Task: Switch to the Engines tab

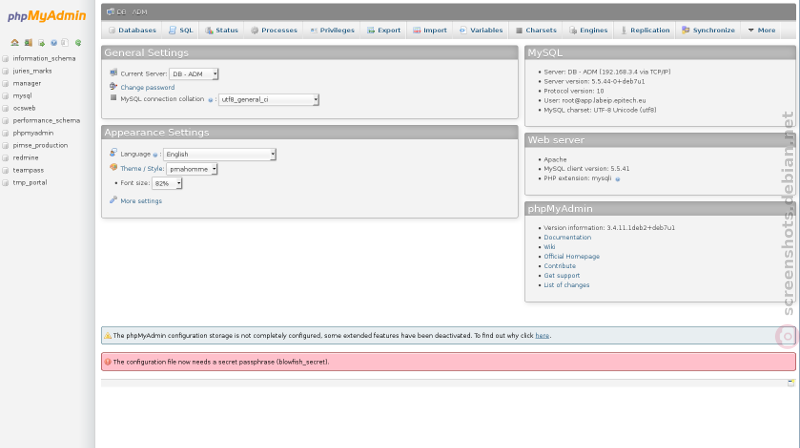Action: [588, 30]
